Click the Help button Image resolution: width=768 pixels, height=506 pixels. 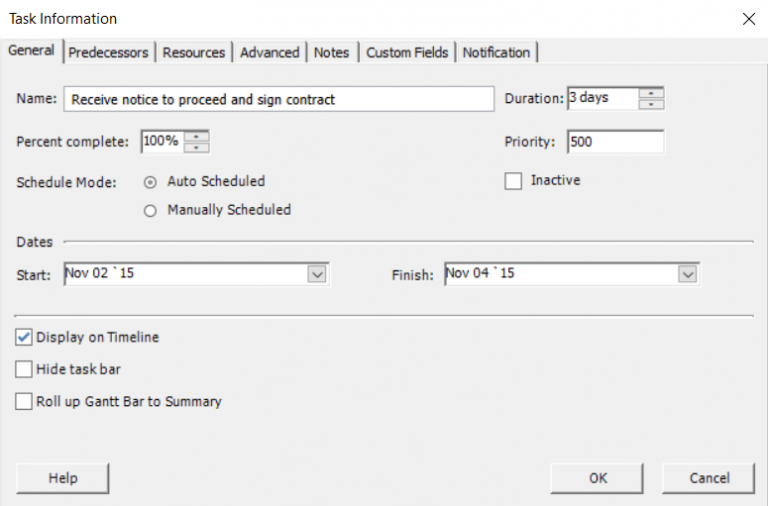[x=63, y=478]
